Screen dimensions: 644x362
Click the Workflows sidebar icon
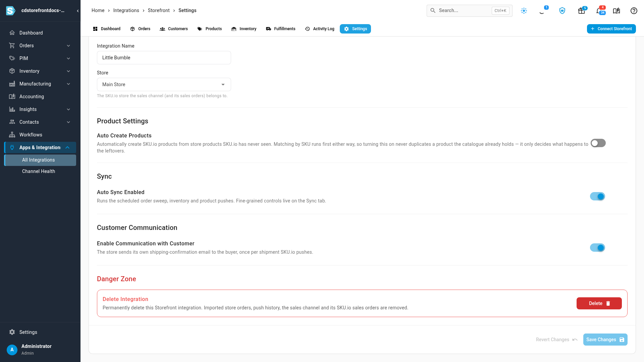pos(12,135)
